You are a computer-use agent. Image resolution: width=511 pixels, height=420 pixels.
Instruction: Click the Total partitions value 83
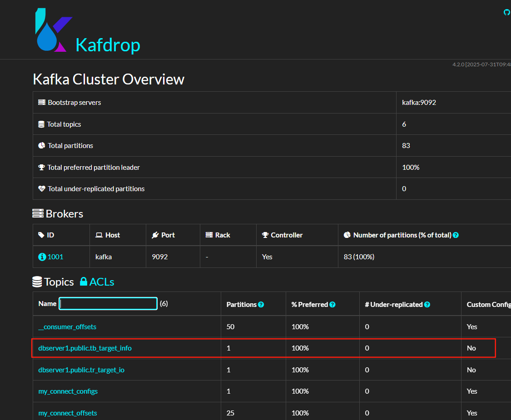tap(406, 146)
